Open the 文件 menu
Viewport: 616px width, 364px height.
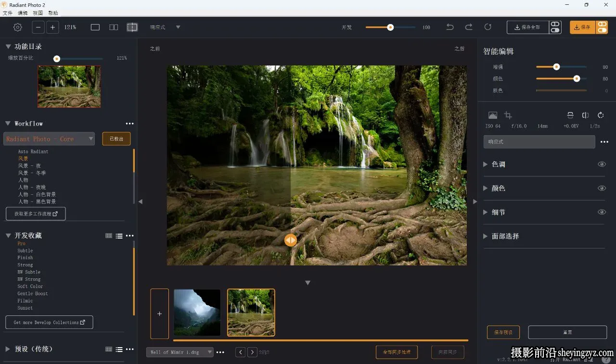coord(8,13)
